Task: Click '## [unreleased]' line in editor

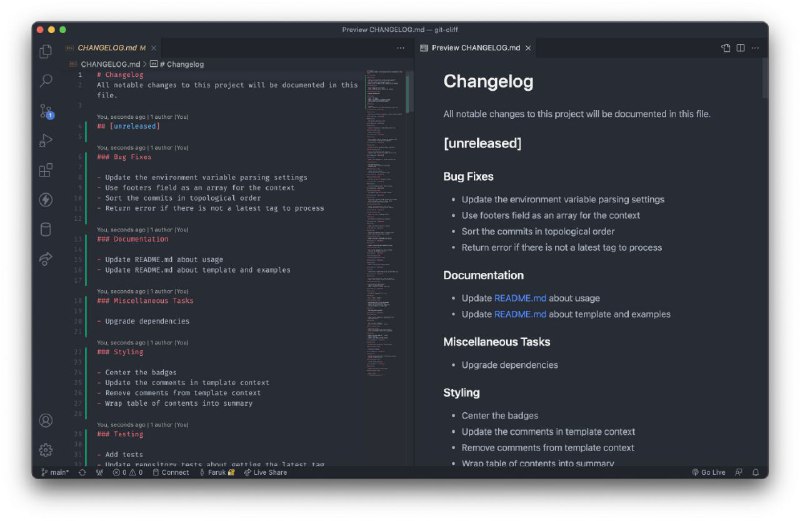Action: coord(129,126)
